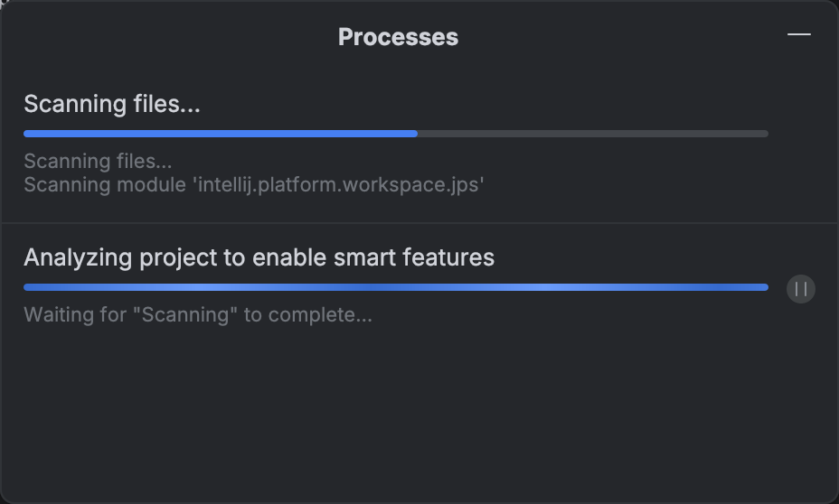This screenshot has height=504, width=839.
Task: Click the "Processes" header title
Action: pos(398,37)
